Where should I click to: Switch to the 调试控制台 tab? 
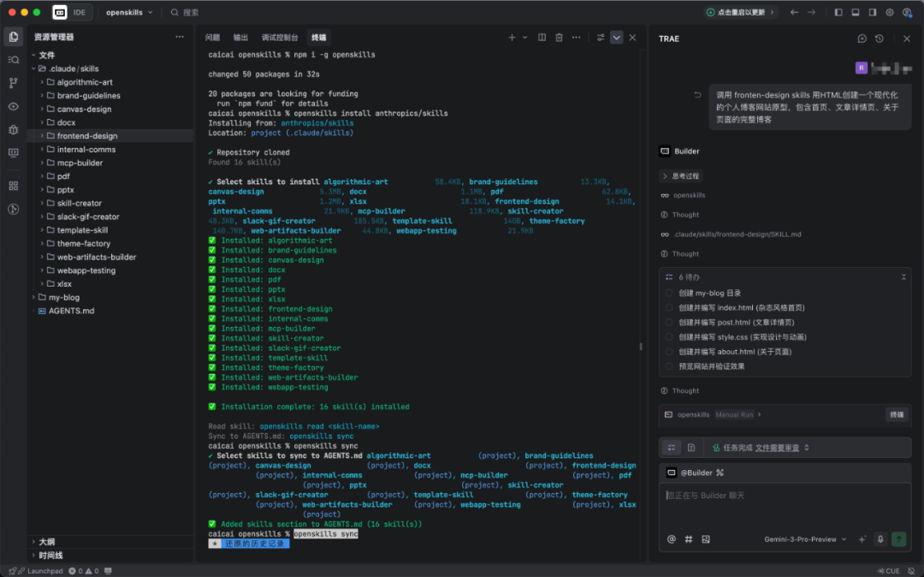click(x=279, y=37)
